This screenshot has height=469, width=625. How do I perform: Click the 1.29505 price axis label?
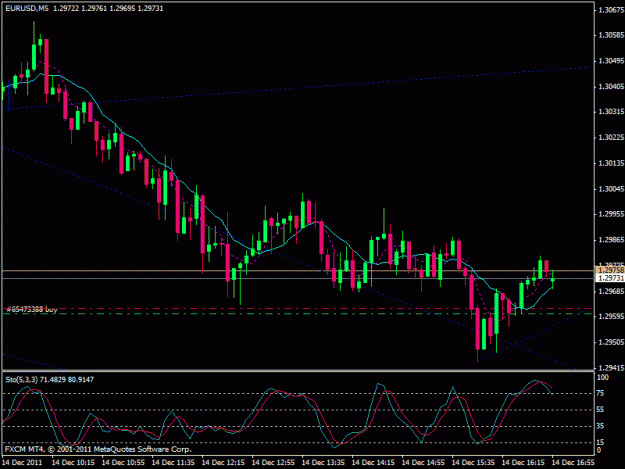click(x=611, y=342)
